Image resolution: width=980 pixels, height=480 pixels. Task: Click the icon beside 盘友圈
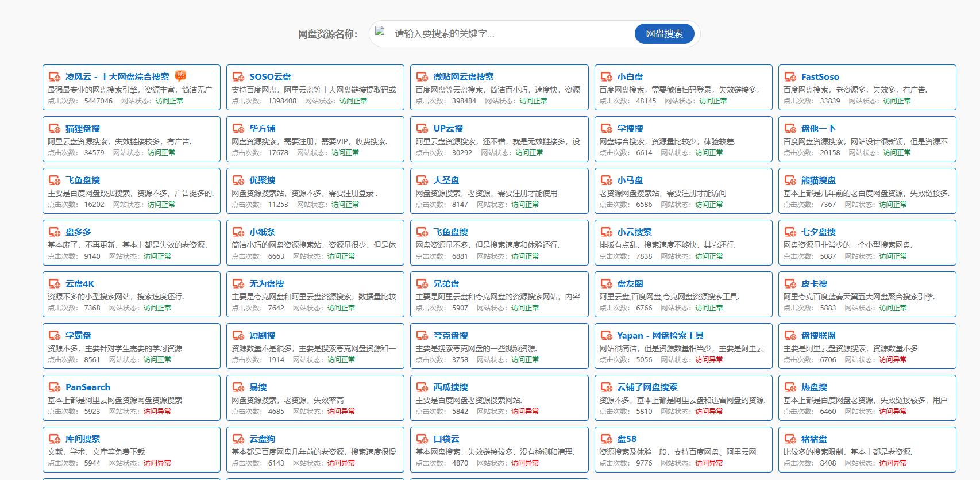(607, 283)
